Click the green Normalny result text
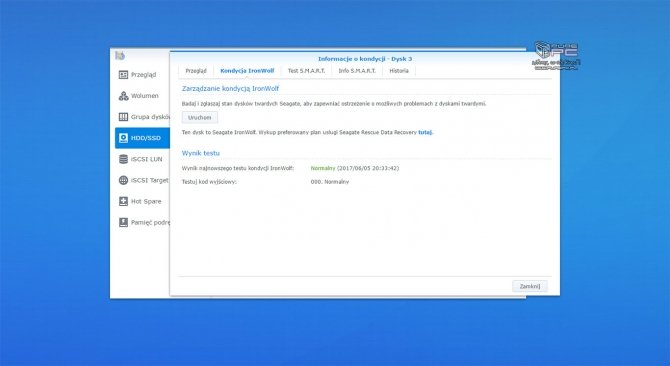The width and height of the screenshot is (670, 366). [x=323, y=168]
